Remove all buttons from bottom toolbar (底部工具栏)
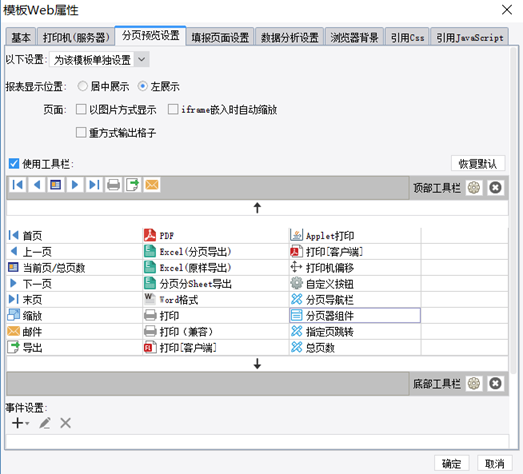Image resolution: width=523 pixels, height=474 pixels. (x=495, y=384)
